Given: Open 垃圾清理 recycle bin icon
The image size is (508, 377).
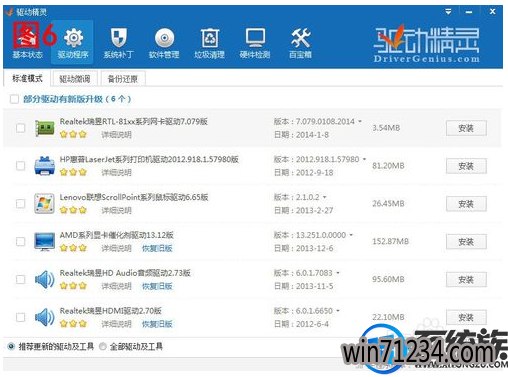Looking at the screenshot, I should 209,42.
